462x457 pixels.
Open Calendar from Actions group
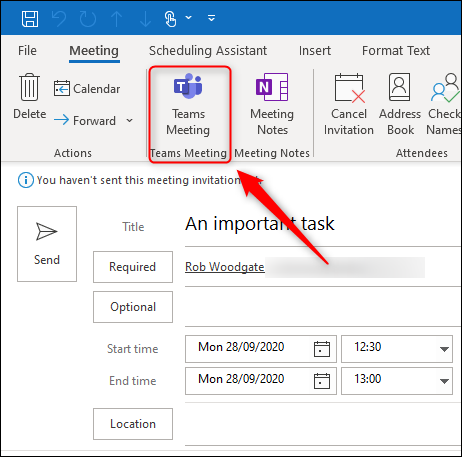pos(87,89)
